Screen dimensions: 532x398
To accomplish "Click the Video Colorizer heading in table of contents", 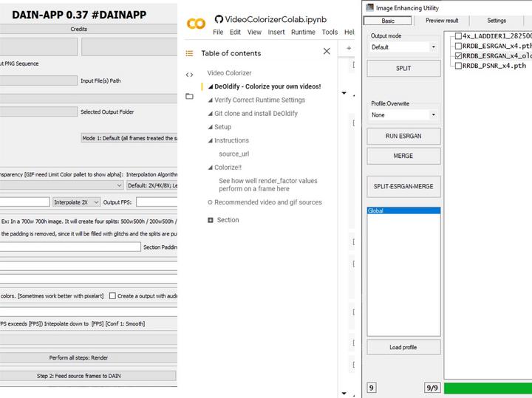I will (x=229, y=73).
